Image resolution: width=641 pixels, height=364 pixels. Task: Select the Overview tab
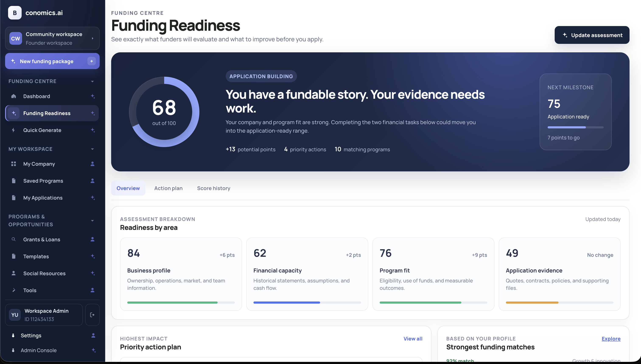pyautogui.click(x=128, y=188)
